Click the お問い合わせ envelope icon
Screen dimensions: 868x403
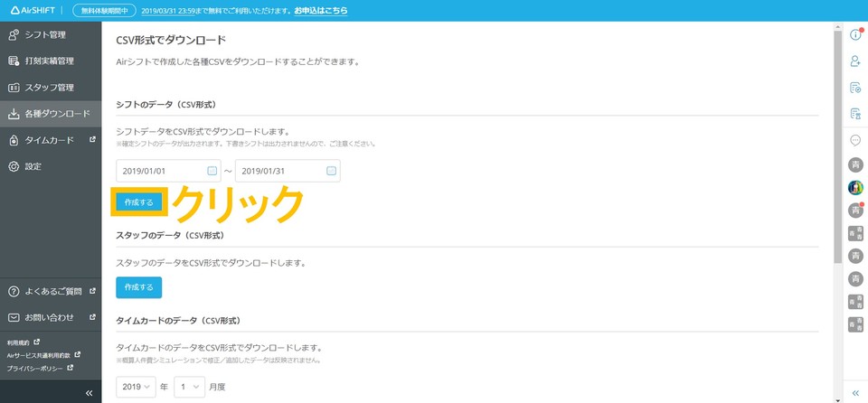tap(14, 317)
